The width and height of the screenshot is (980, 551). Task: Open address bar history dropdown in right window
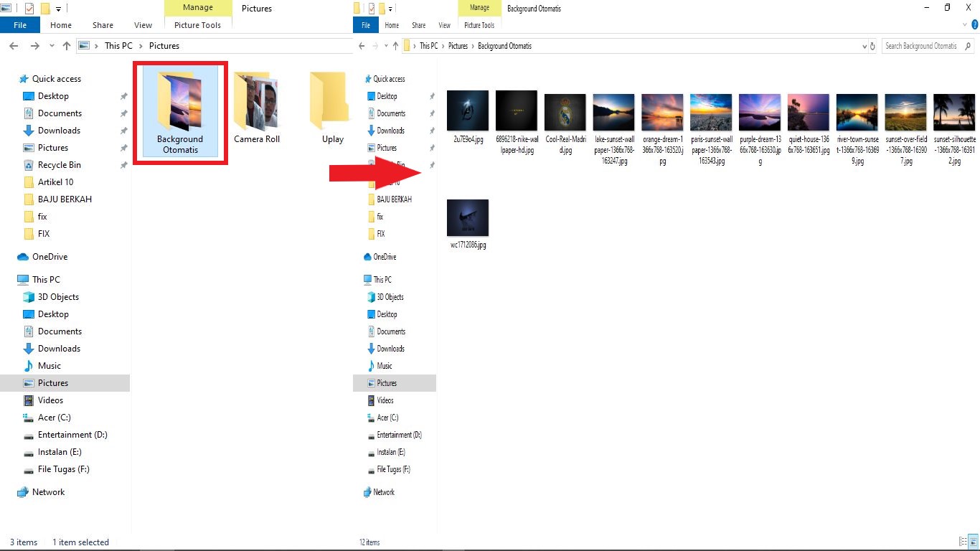(x=864, y=46)
